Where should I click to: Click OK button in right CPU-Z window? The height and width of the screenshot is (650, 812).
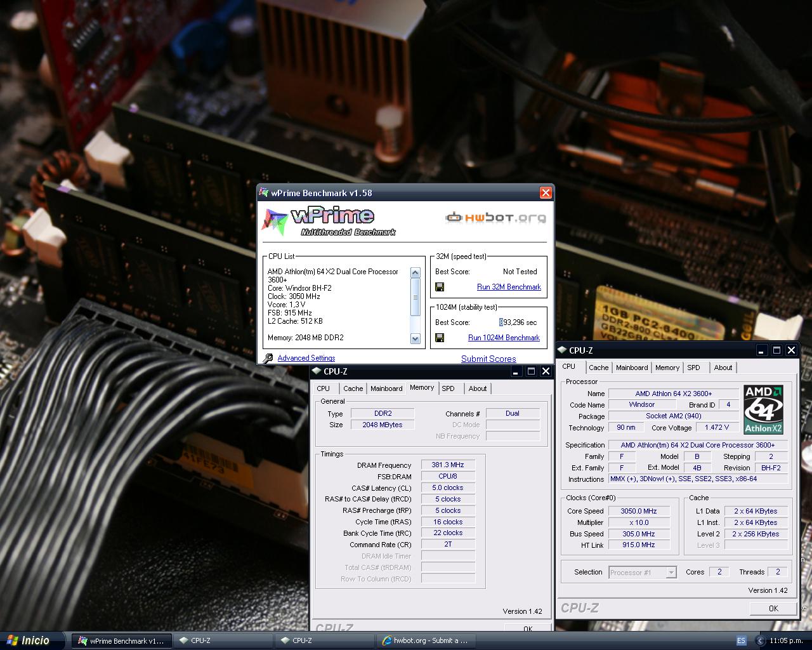click(773, 608)
